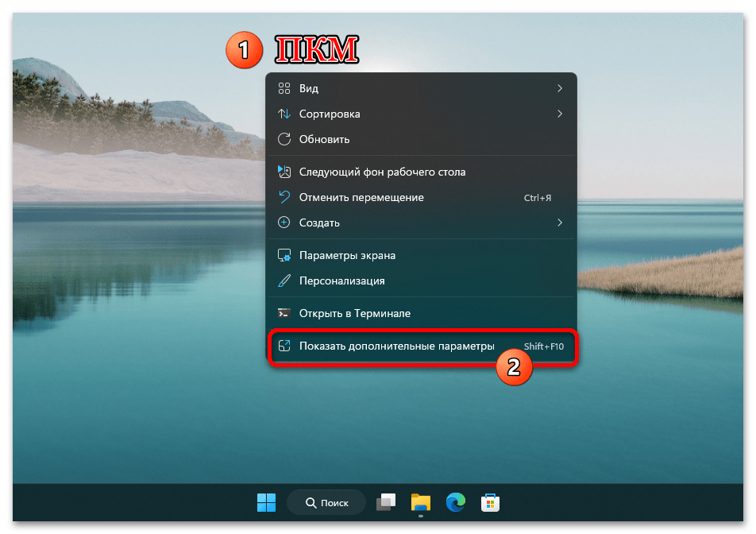
Task: Click the Windows Start button
Action: pos(266,502)
